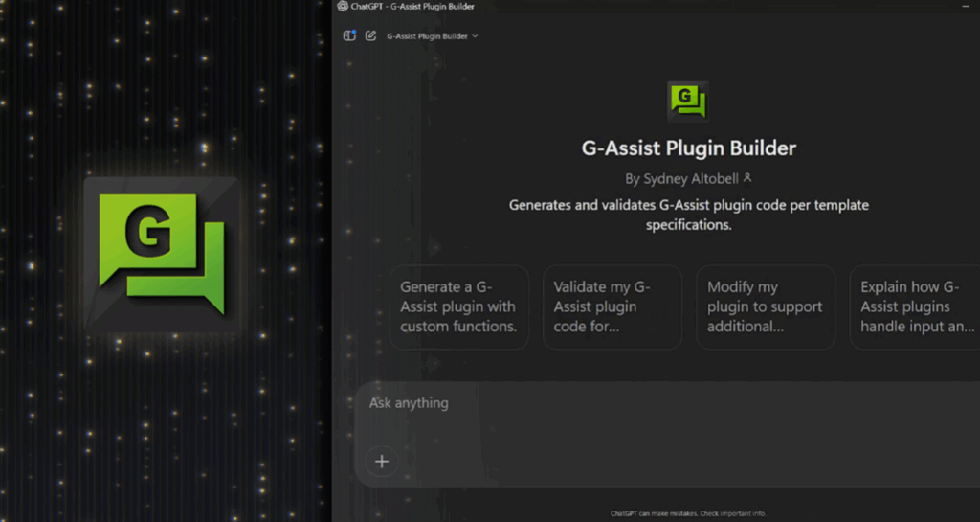Viewport: 980px width, 522px height.
Task: Click the large G-Assist logo tile on the left
Action: 163,255
